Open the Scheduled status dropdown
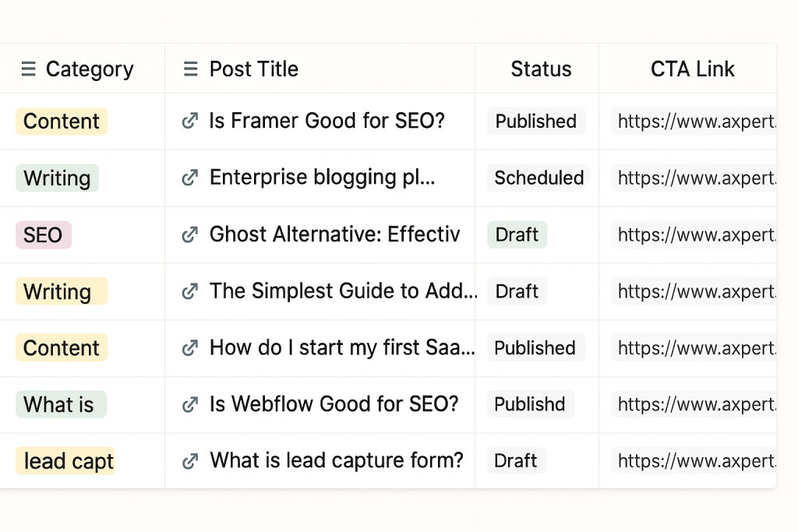The height and width of the screenshot is (532, 798). point(539,178)
